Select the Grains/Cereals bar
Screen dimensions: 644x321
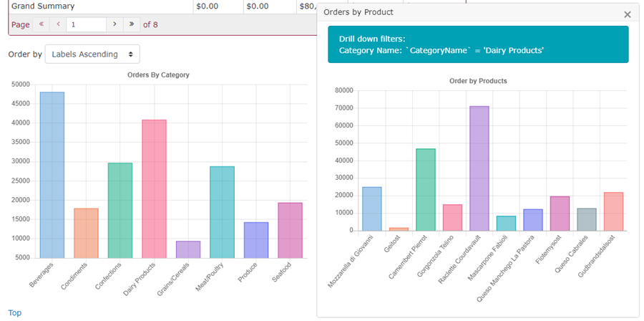(x=188, y=249)
